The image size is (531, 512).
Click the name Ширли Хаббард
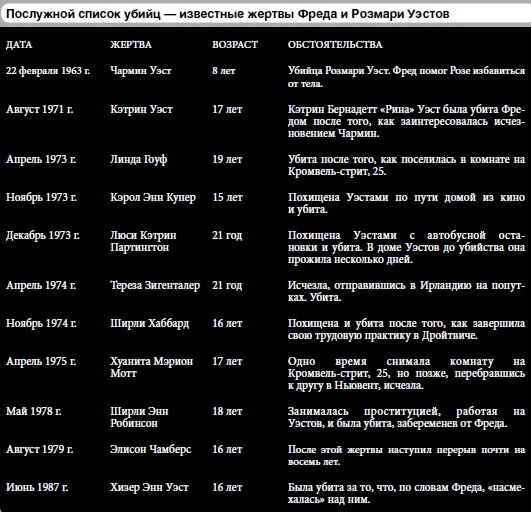[149, 323]
